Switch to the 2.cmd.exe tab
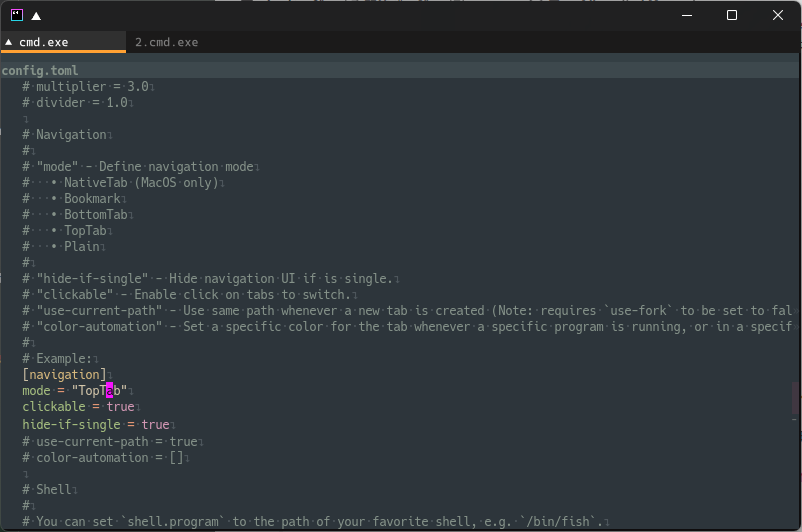Image resolution: width=802 pixels, height=532 pixels. click(x=166, y=42)
